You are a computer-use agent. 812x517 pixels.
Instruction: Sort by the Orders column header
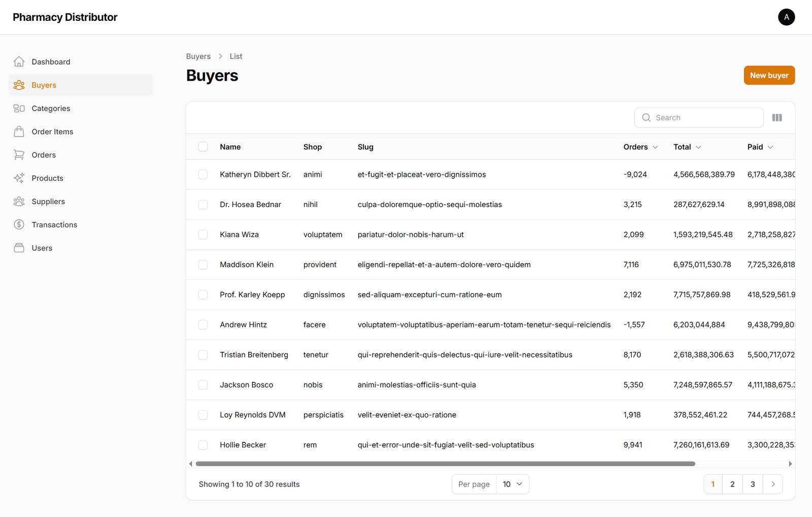point(640,147)
